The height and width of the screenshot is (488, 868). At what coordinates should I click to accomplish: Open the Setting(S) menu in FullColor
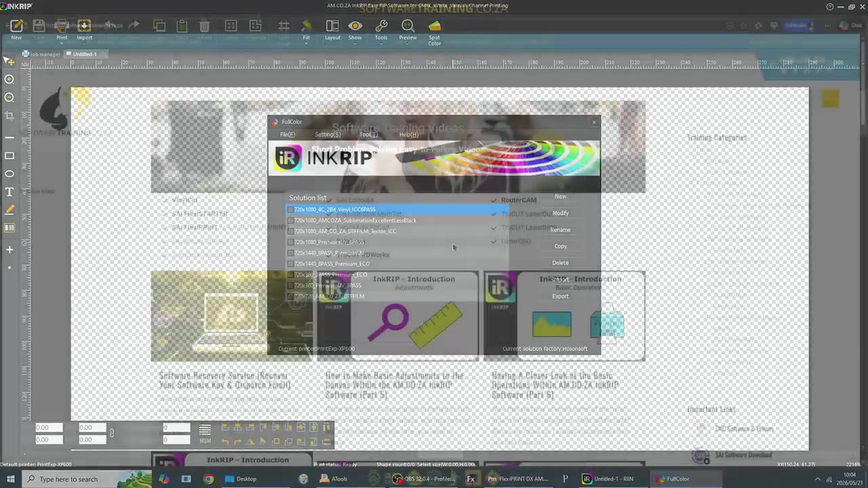328,134
